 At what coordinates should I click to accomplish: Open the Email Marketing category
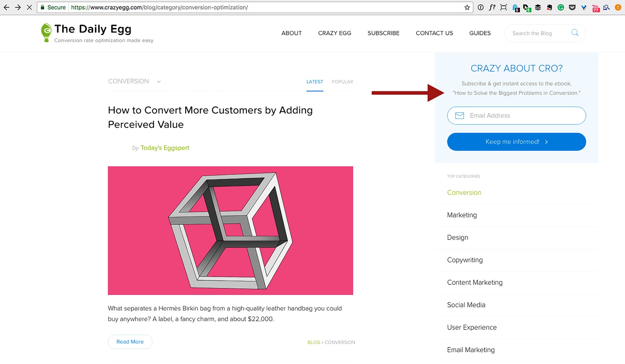tap(471, 350)
